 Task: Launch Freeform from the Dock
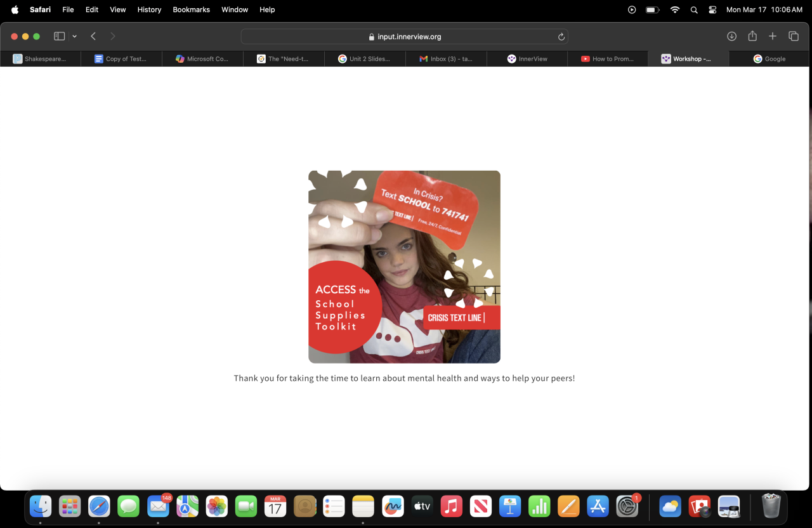click(393, 506)
